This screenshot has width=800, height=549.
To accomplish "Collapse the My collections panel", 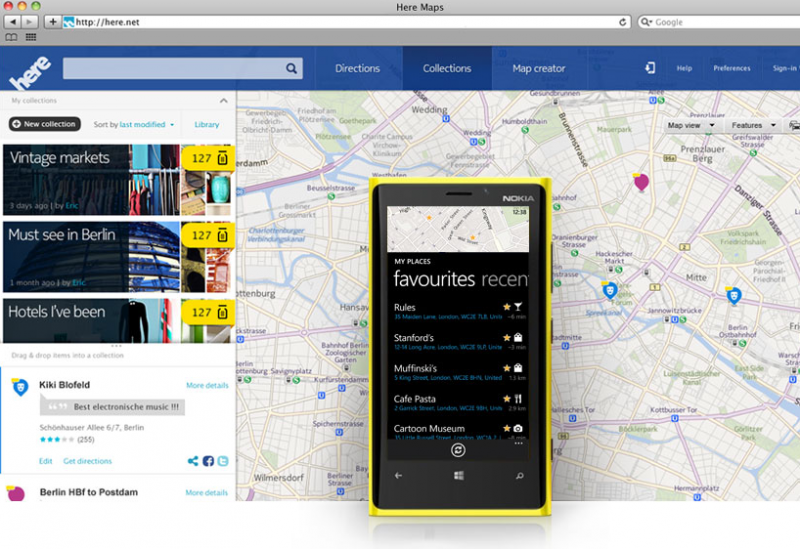I will click(223, 101).
